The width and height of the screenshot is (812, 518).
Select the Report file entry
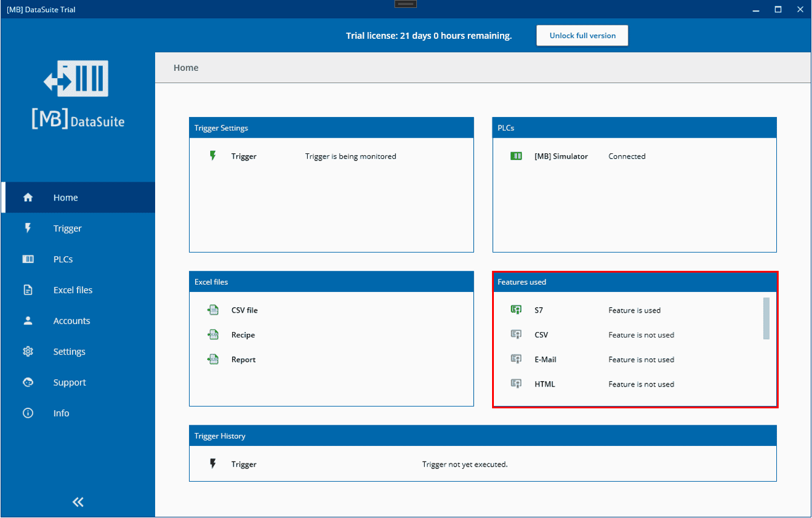coord(244,360)
